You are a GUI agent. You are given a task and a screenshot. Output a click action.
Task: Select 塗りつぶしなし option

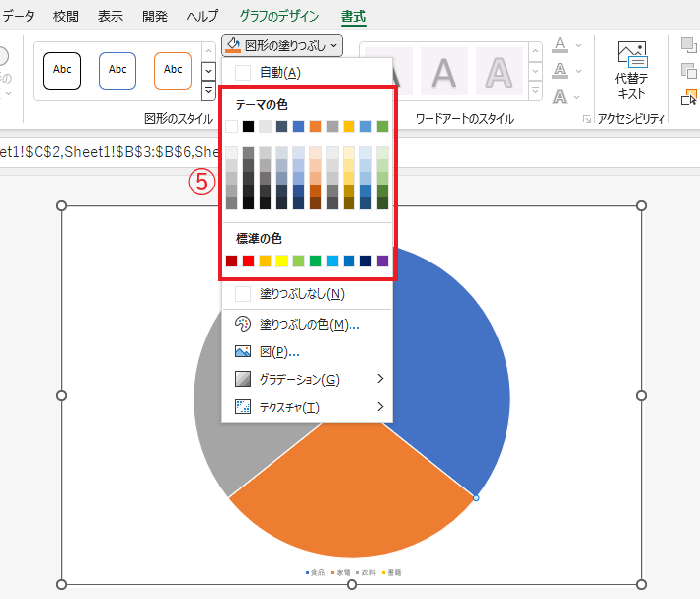[300, 293]
